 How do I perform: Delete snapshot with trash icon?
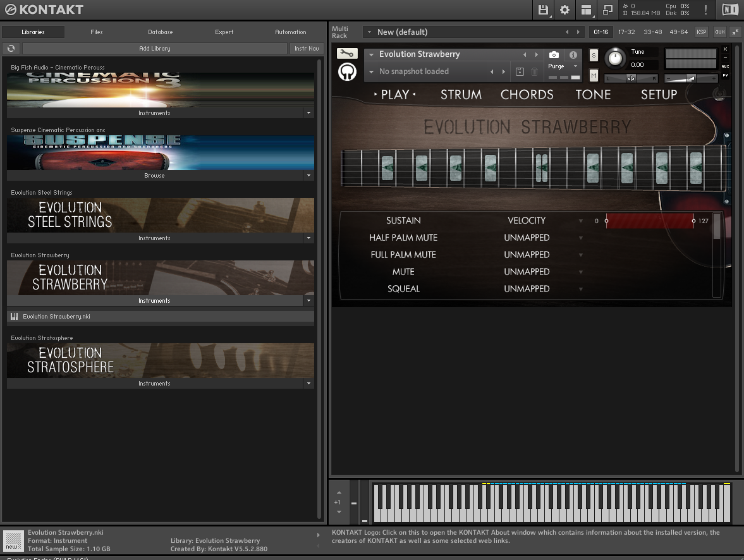(534, 71)
